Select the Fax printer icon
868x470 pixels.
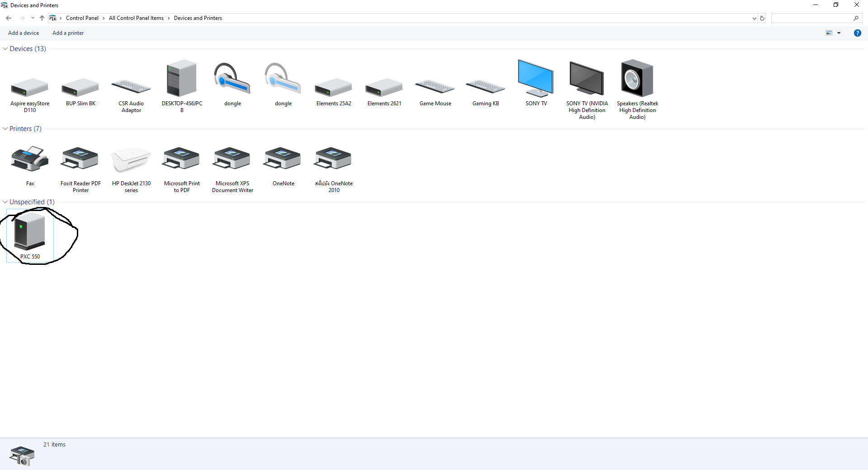coord(30,159)
